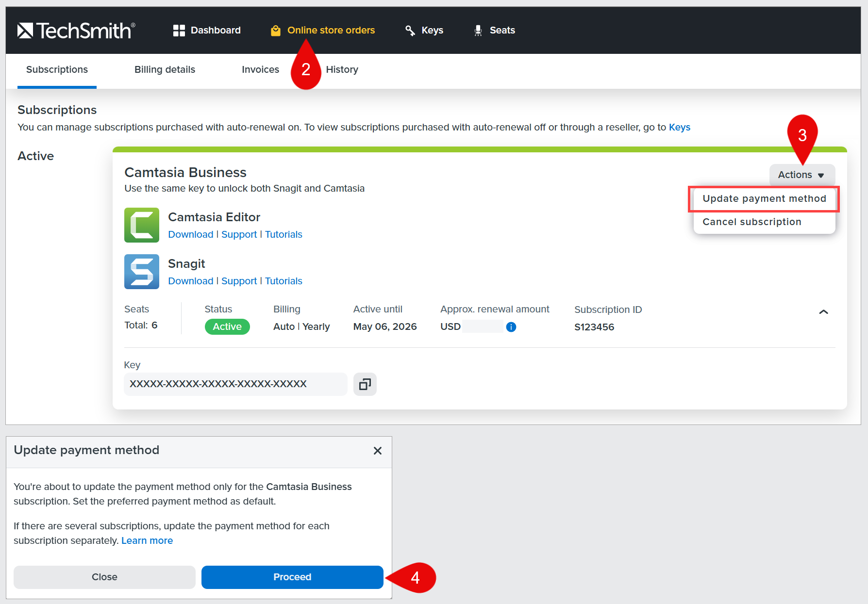868x604 pixels.
Task: Click the Camtasia Editor product icon
Action: click(142, 225)
